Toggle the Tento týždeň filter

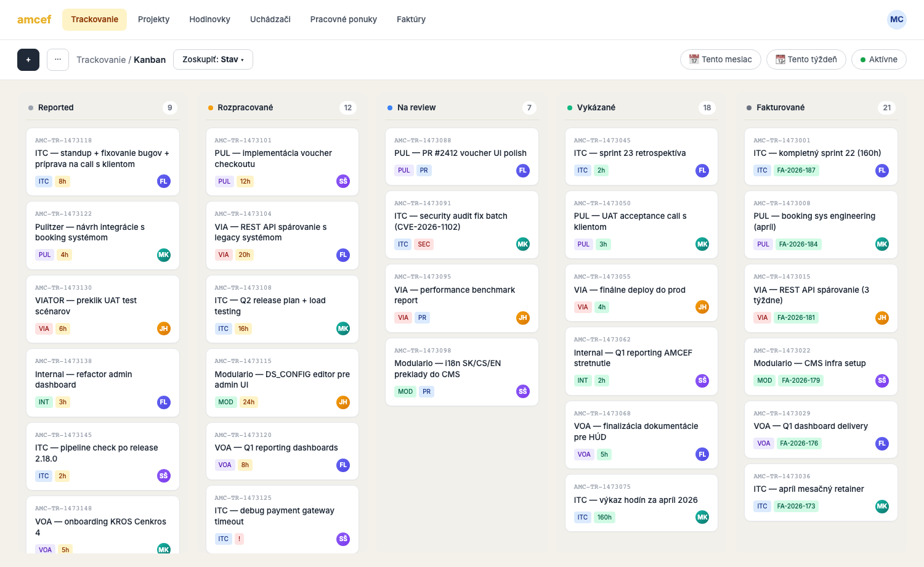806,60
